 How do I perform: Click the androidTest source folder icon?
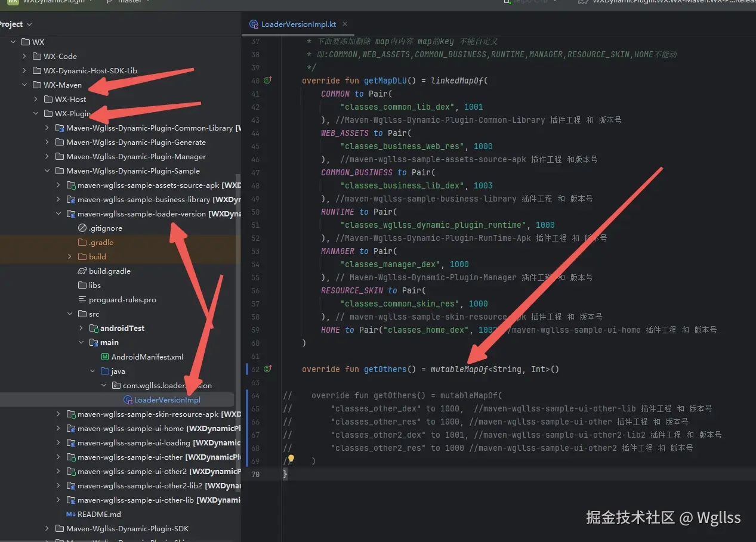[94, 329]
